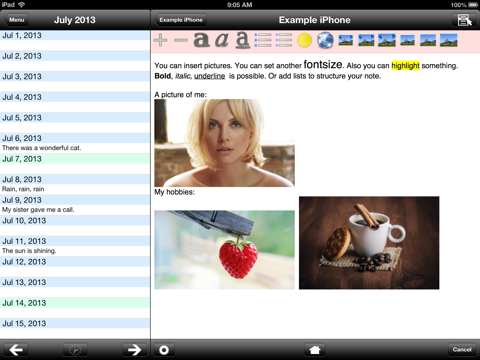Go back with the Example iPhone button
The height and width of the screenshot is (360, 480).
coord(180,20)
